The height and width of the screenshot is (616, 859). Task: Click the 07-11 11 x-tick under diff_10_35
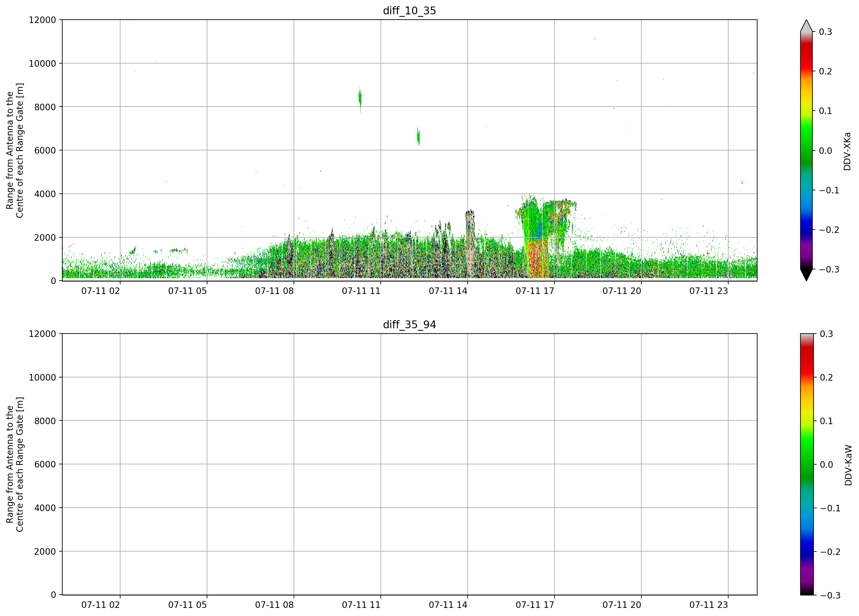pos(361,291)
